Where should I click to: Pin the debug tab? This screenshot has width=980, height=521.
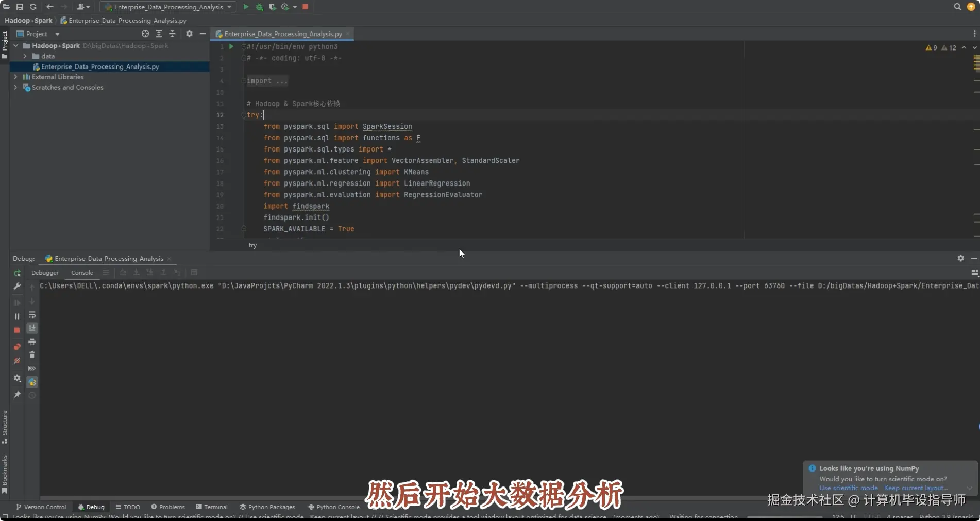click(17, 395)
